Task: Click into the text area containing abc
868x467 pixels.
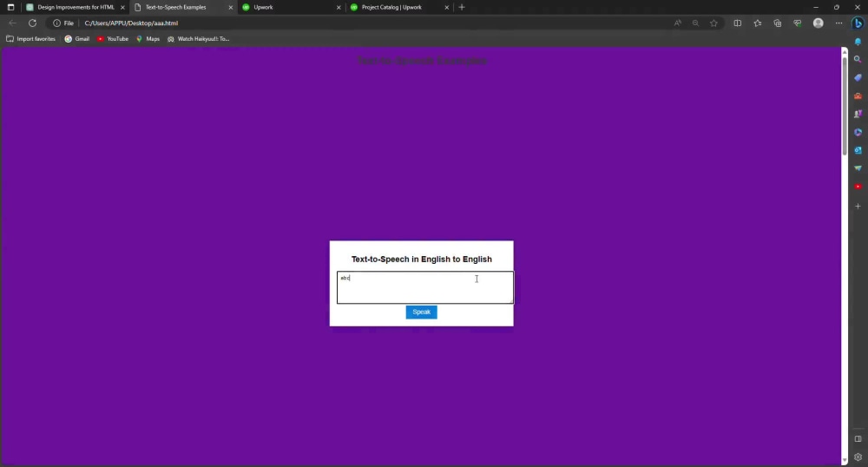Action: tap(425, 287)
